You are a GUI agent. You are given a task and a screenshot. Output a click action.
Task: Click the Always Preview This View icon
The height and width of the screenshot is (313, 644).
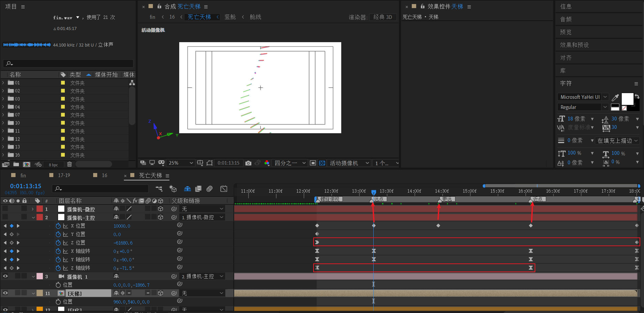tap(143, 163)
